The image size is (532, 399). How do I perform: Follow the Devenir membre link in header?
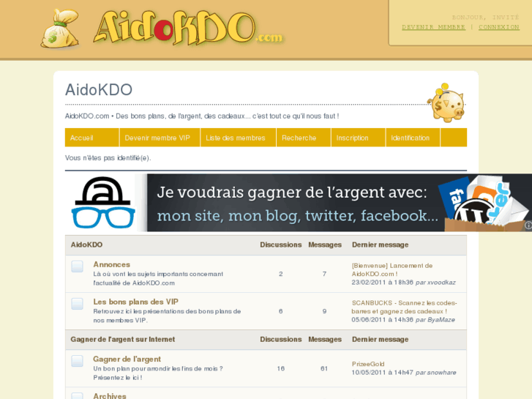[x=433, y=27]
